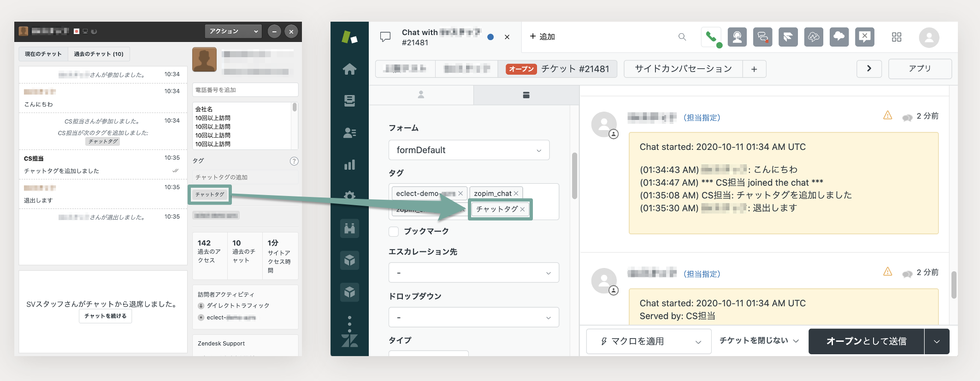980x381 pixels.
Task: Click warning triangle on first conversation entry
Action: [888, 115]
